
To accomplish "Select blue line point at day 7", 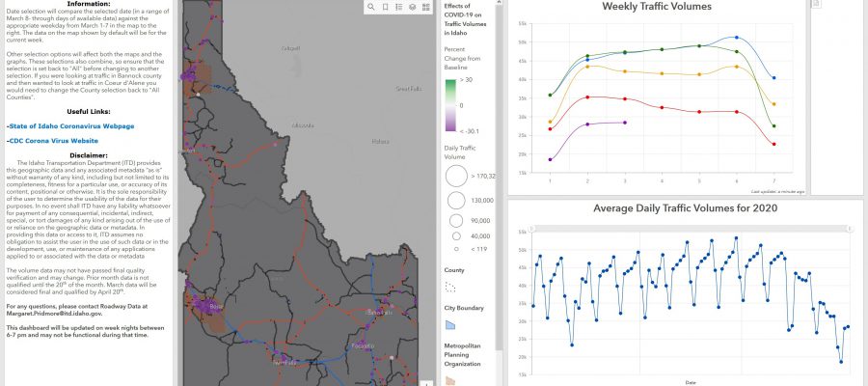I will click(x=773, y=78).
